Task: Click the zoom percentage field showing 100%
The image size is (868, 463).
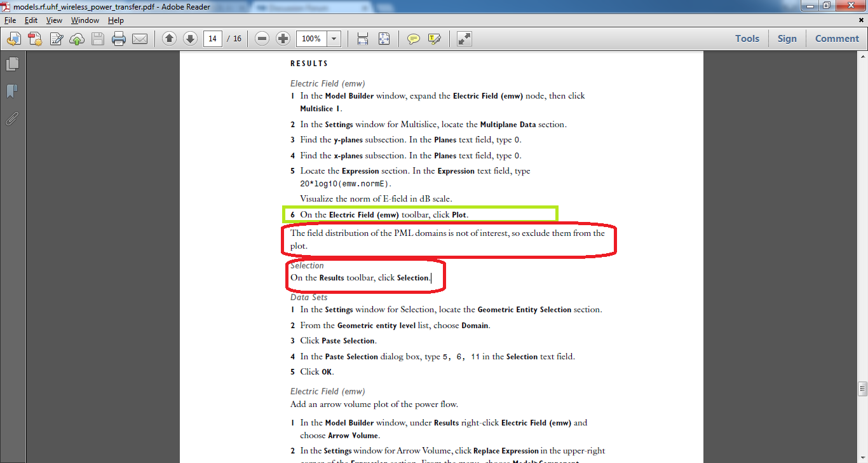Action: [313, 39]
